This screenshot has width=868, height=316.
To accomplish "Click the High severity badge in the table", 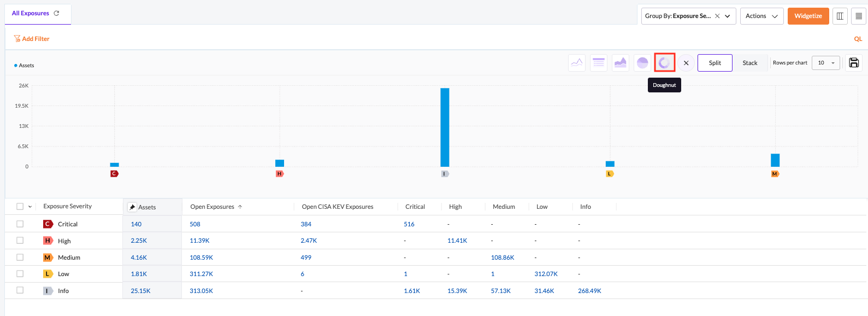I will pos(48,241).
